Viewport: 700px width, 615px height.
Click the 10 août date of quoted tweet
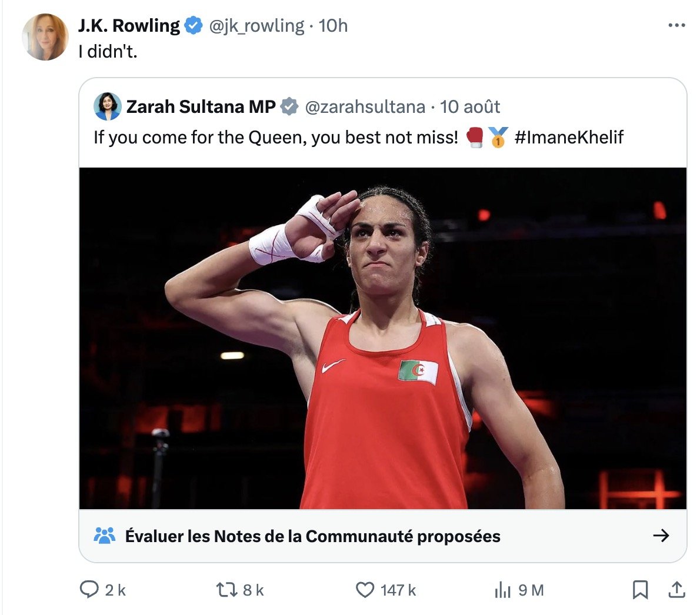pos(470,106)
